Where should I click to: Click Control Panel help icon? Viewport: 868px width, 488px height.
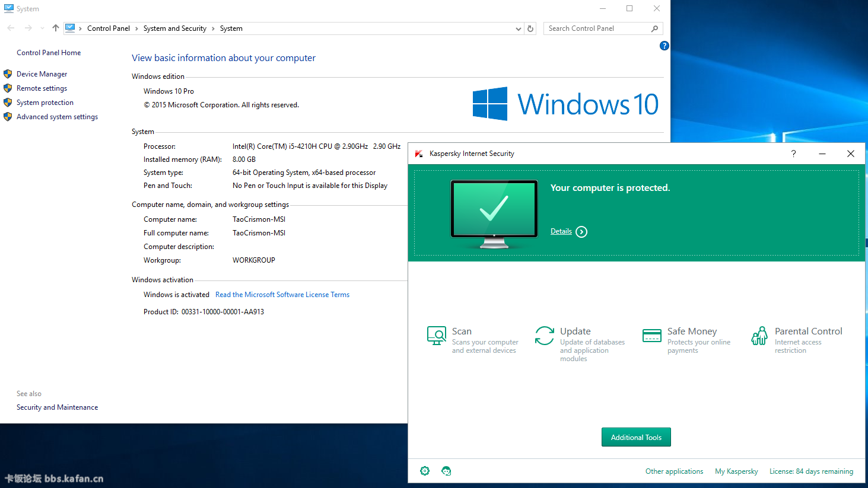coord(664,46)
